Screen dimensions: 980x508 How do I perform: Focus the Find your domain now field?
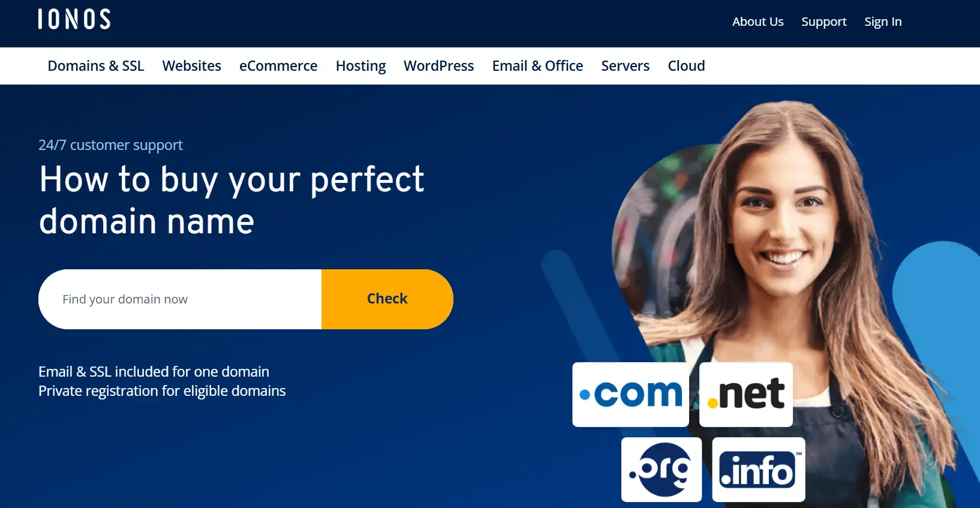(x=180, y=299)
